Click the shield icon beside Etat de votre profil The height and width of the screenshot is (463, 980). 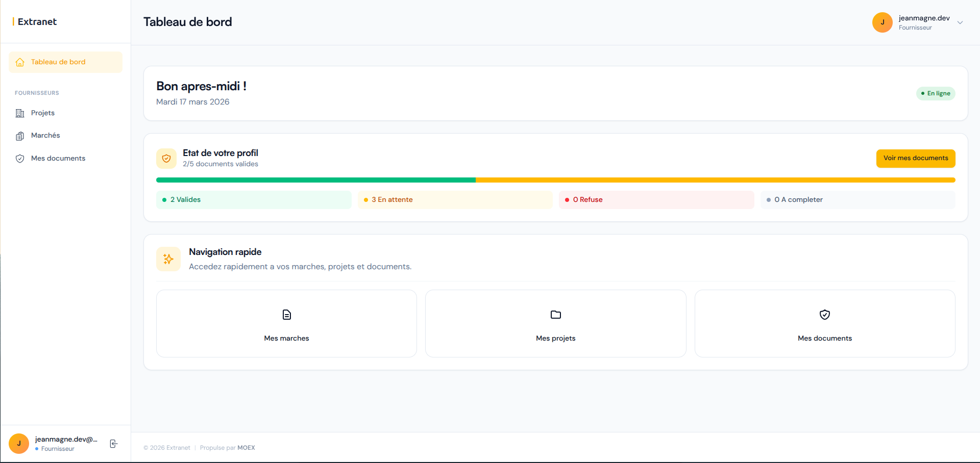tap(166, 159)
